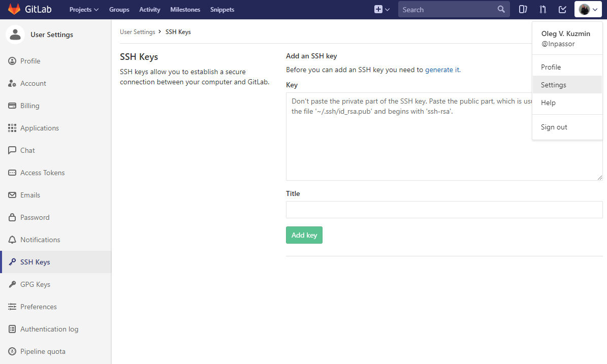607x364 pixels.
Task: Open Groups in the top navigation
Action: 119,9
